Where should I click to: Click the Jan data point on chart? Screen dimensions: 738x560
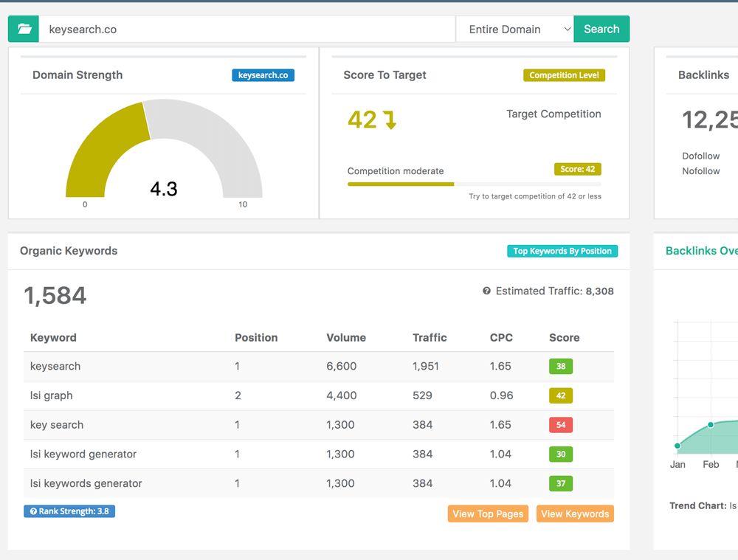tap(677, 446)
